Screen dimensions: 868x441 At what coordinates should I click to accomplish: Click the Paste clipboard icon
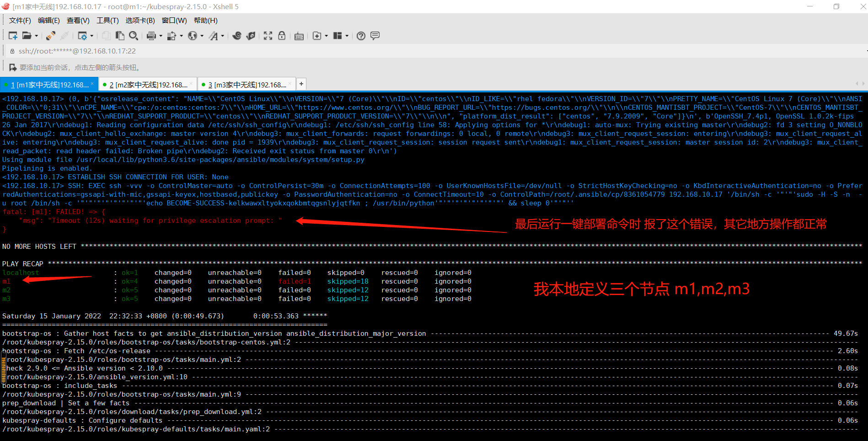pos(120,36)
